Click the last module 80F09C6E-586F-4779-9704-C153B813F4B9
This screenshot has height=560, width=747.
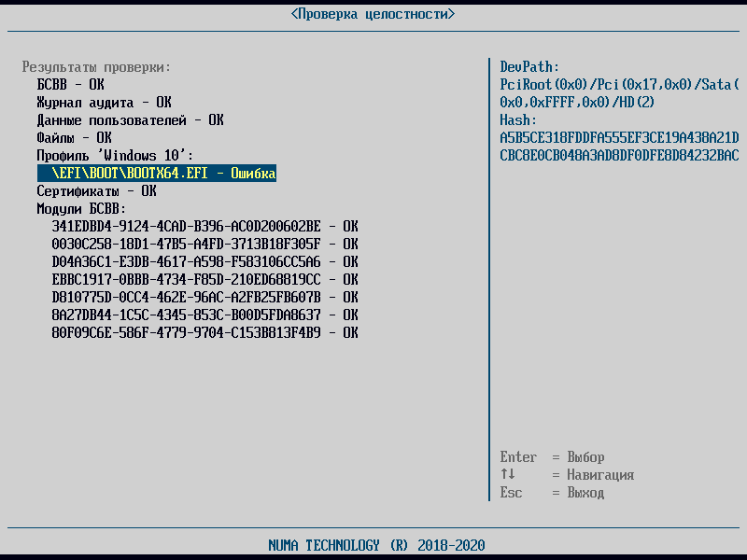click(204, 333)
